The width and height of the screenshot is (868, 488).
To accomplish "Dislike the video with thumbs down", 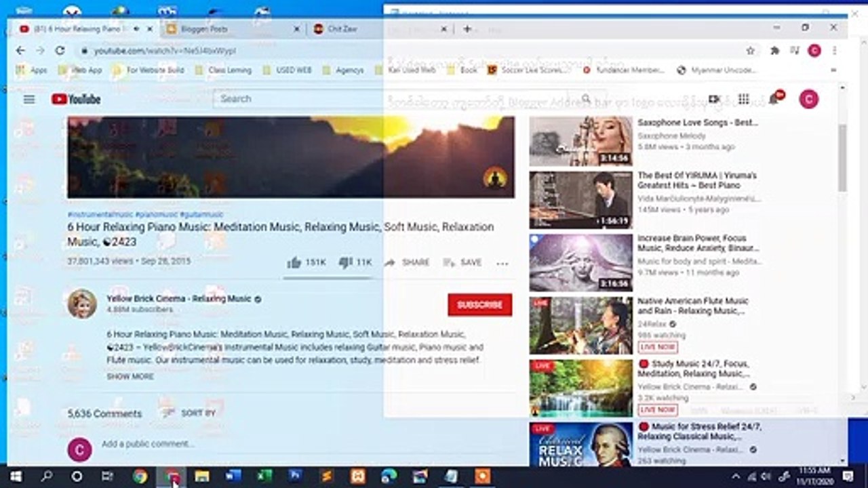I will (x=355, y=262).
